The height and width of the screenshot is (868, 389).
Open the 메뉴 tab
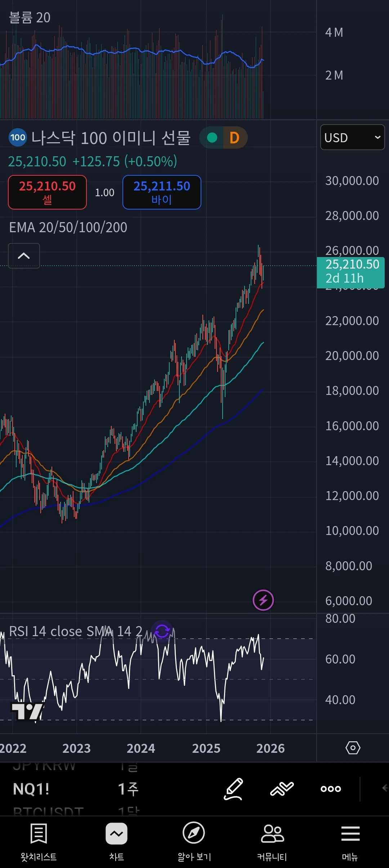(350, 842)
